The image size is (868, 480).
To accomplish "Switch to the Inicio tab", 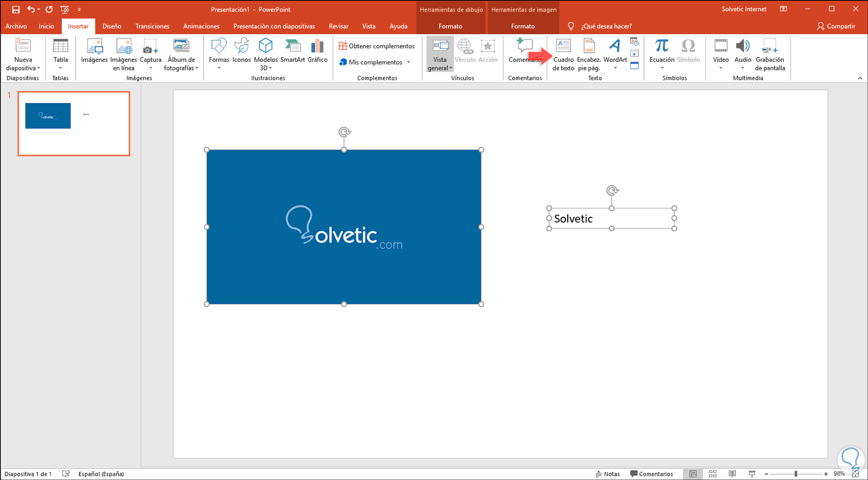I will (x=46, y=26).
